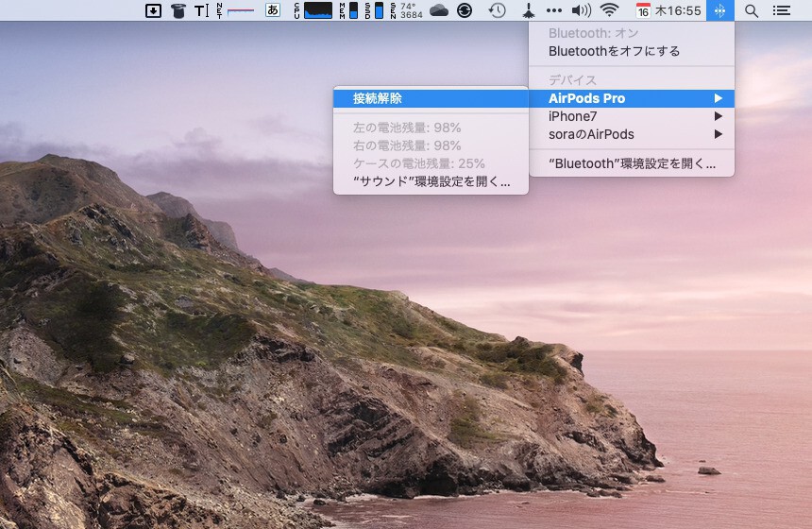The height and width of the screenshot is (529, 812).
Task: Click the calendar date icon showing 16
Action: pyautogui.click(x=643, y=10)
